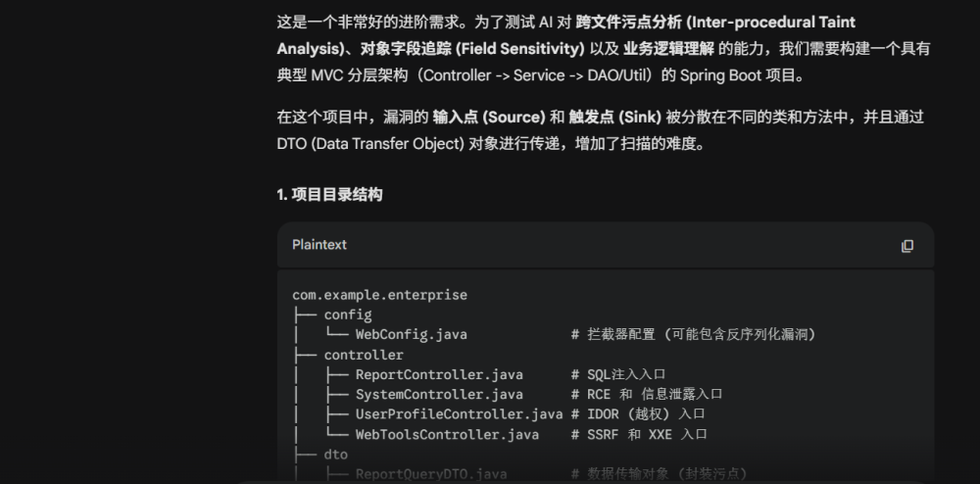Click the Plaintext language label
The image size is (980, 484).
(319, 245)
